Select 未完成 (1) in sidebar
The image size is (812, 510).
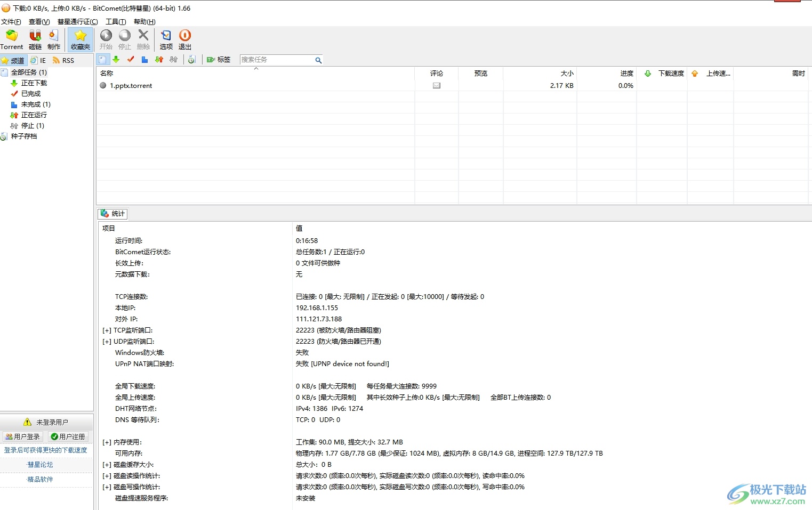click(x=35, y=104)
